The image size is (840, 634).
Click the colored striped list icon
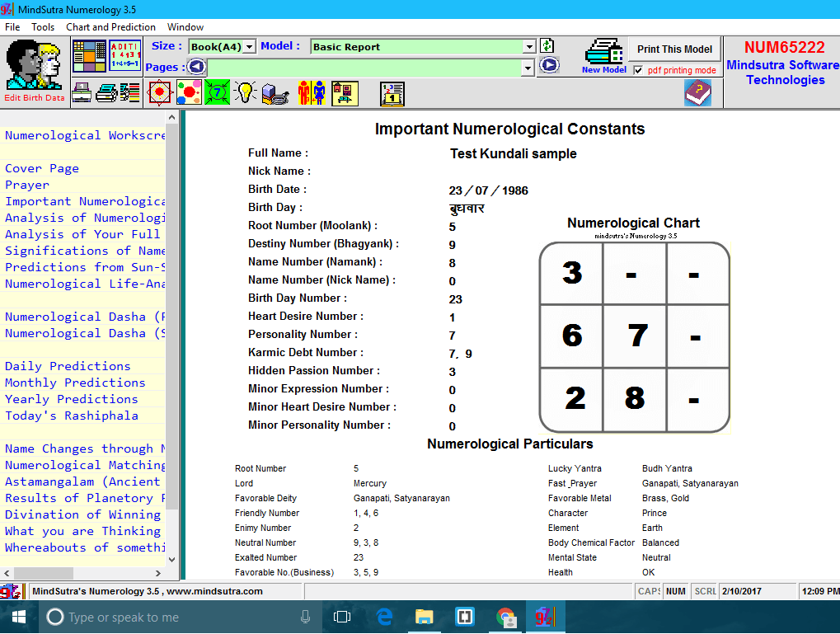(129, 92)
